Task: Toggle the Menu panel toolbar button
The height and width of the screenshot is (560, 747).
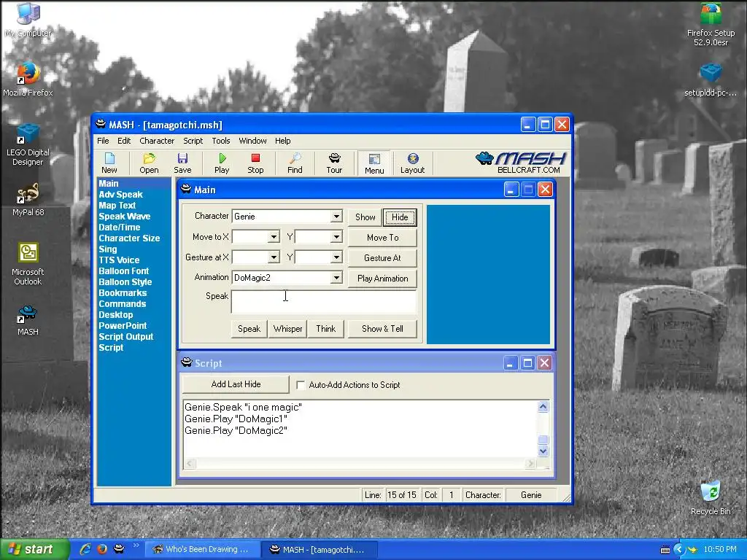Action: [374, 163]
